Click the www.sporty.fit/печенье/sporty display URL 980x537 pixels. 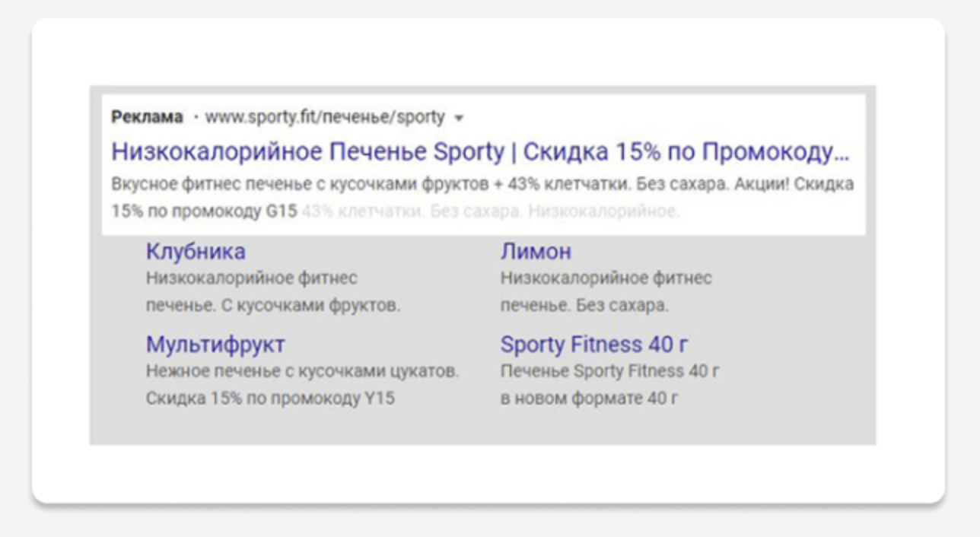325,117
